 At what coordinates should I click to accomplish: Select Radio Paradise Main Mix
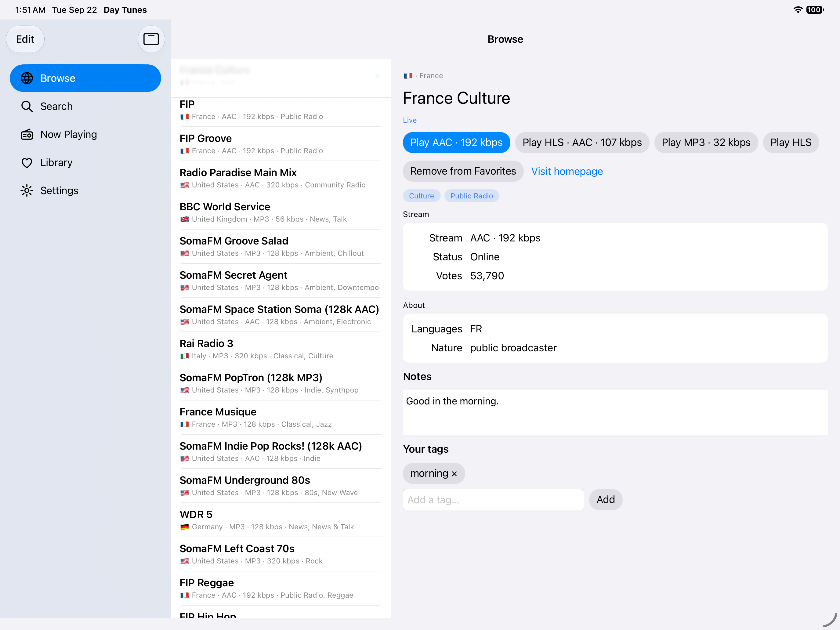click(x=280, y=178)
